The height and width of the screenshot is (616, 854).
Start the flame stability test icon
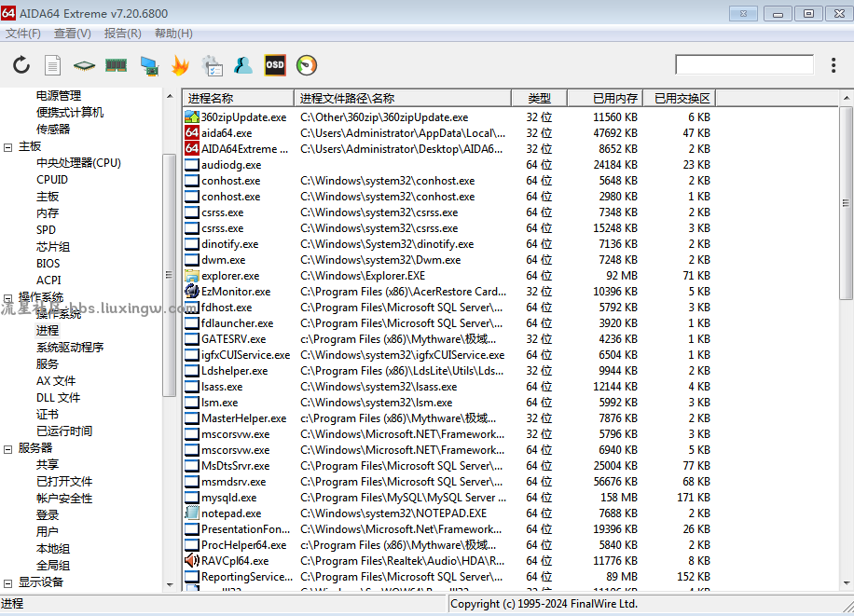click(x=180, y=65)
